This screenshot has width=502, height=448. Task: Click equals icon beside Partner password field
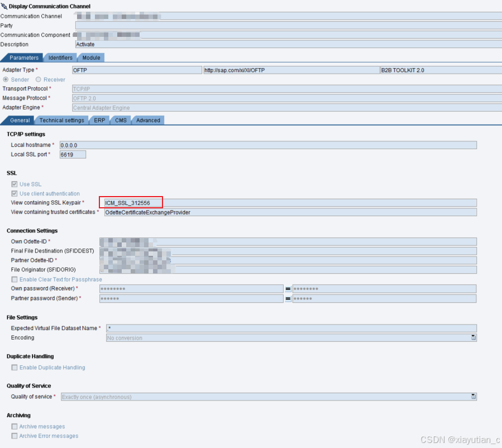[x=288, y=298]
